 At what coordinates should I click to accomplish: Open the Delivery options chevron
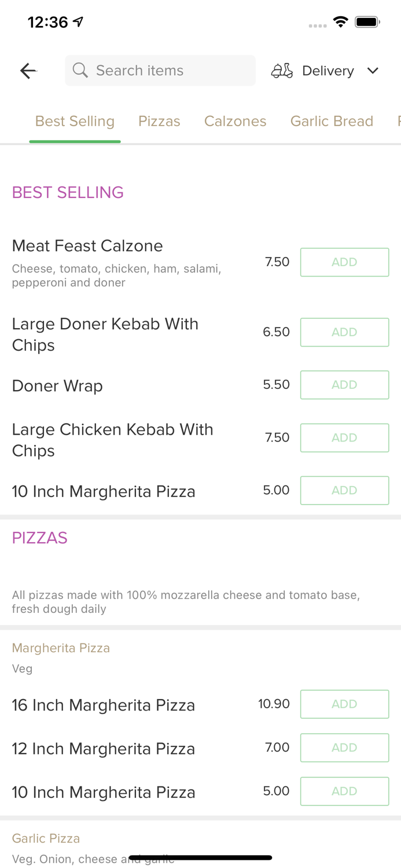tap(373, 71)
